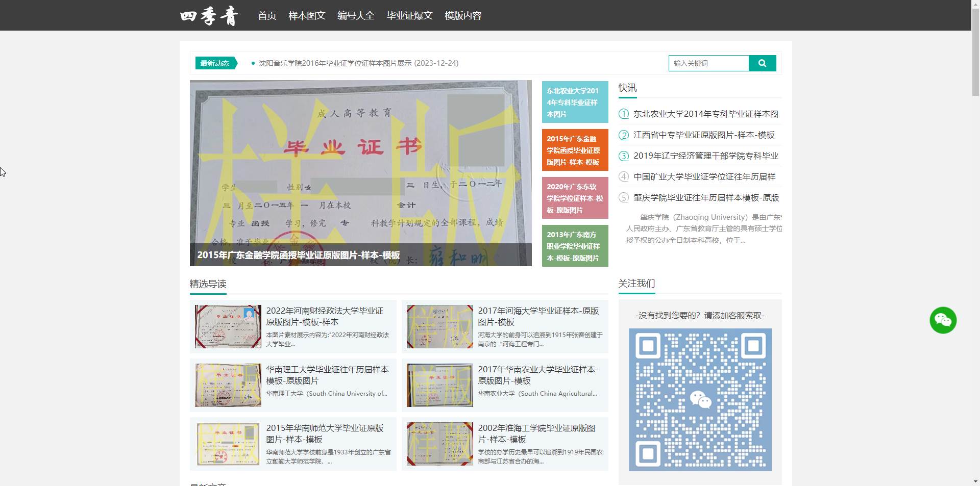Open the large 广东金融学院 certificate banner image
Image resolution: width=980 pixels, height=486 pixels.
(x=360, y=173)
